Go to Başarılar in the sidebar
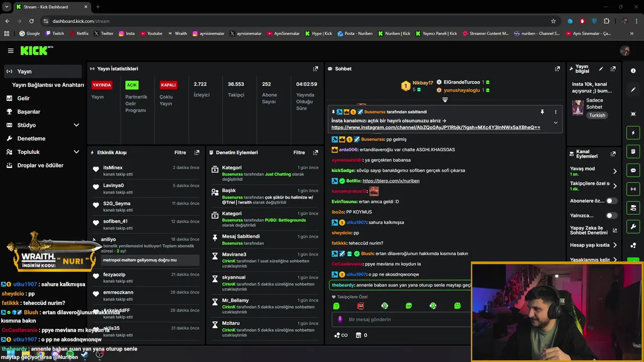This screenshot has height=362, width=644. (x=28, y=112)
